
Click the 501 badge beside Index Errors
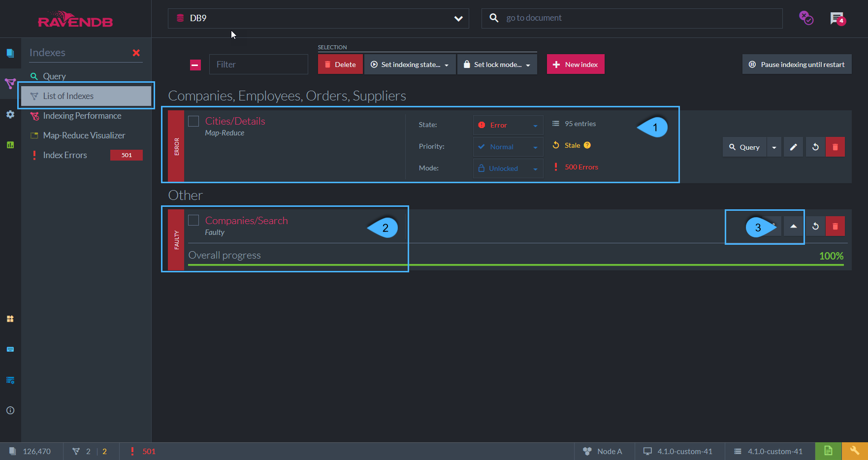pyautogui.click(x=127, y=155)
